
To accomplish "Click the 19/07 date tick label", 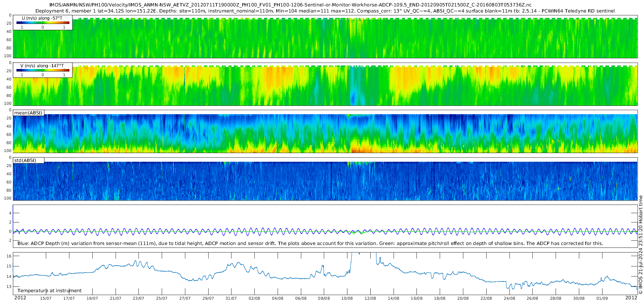I will coord(92,298).
